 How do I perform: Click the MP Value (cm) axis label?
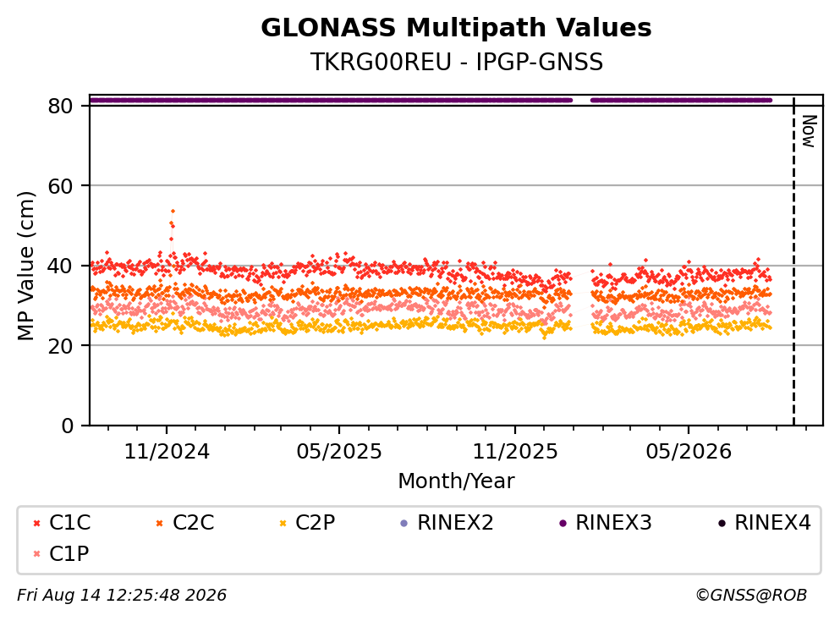25,266
